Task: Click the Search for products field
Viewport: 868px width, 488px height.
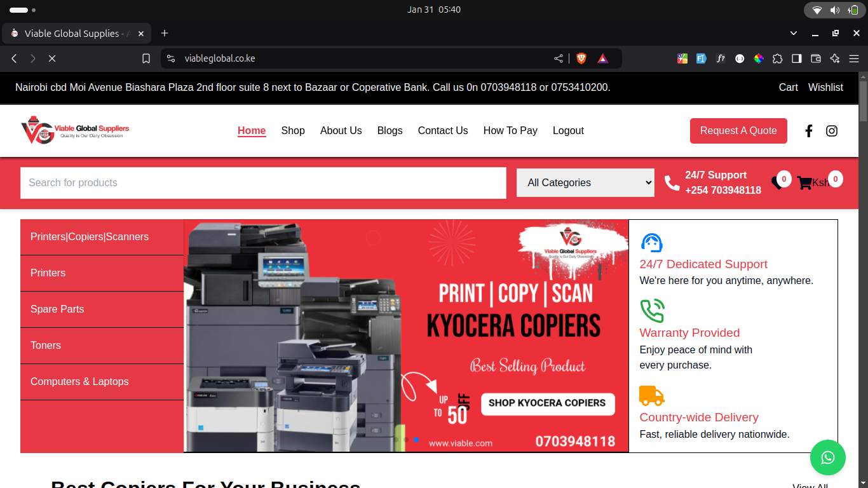Action: tap(263, 183)
